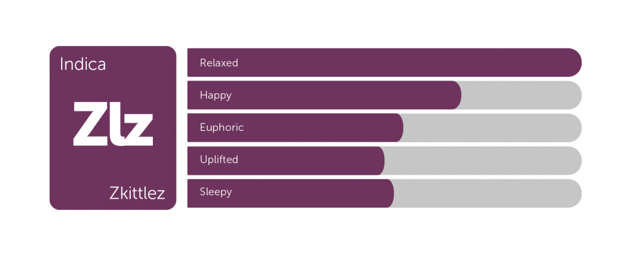The image size is (644, 256).
Task: Click the purple Zkittlez strain card
Action: point(113,128)
